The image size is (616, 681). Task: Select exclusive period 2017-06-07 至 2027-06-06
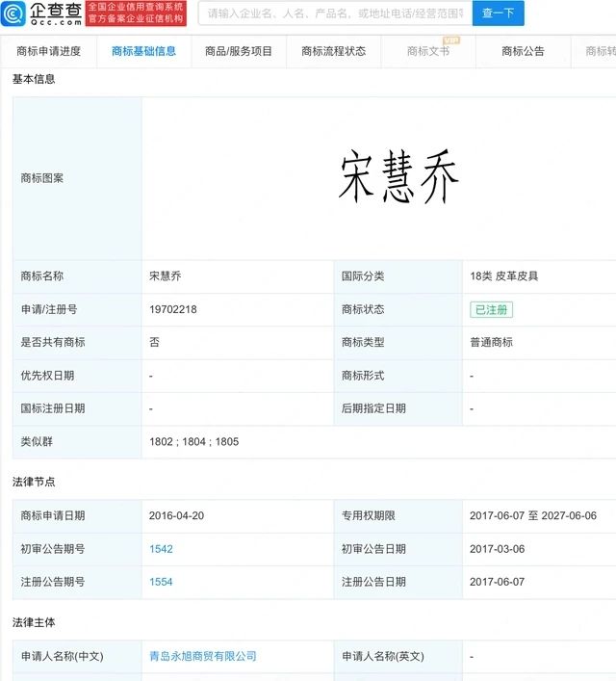533,515
